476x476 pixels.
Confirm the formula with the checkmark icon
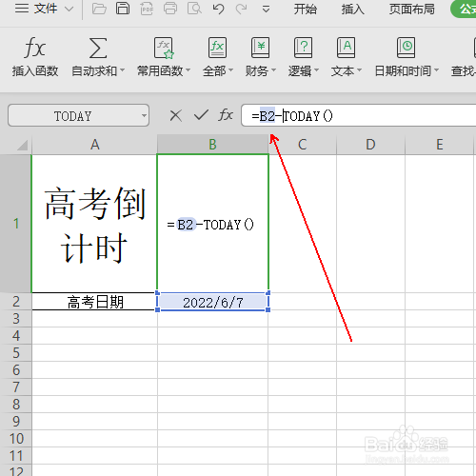coord(201,115)
